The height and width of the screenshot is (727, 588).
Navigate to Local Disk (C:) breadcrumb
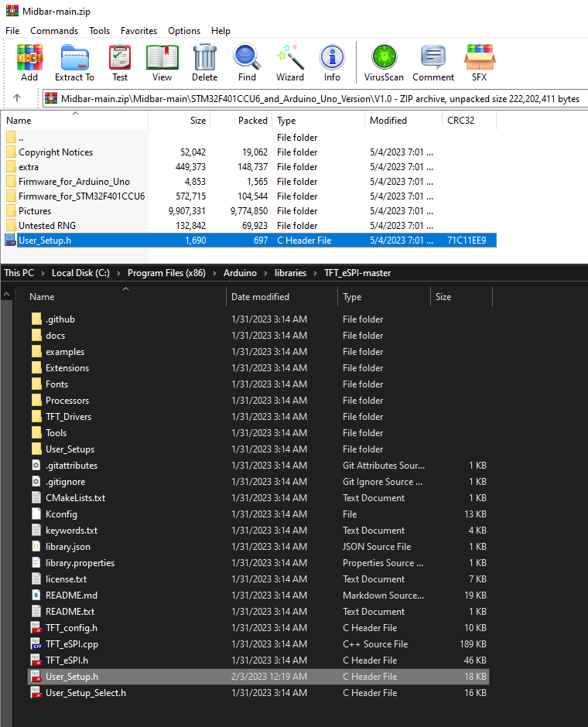click(80, 273)
